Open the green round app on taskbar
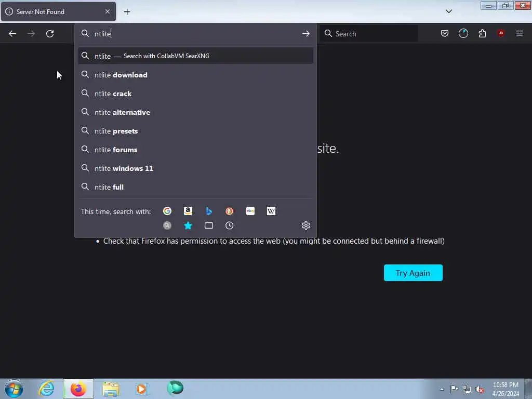The width and height of the screenshot is (532, 399). pos(175,388)
